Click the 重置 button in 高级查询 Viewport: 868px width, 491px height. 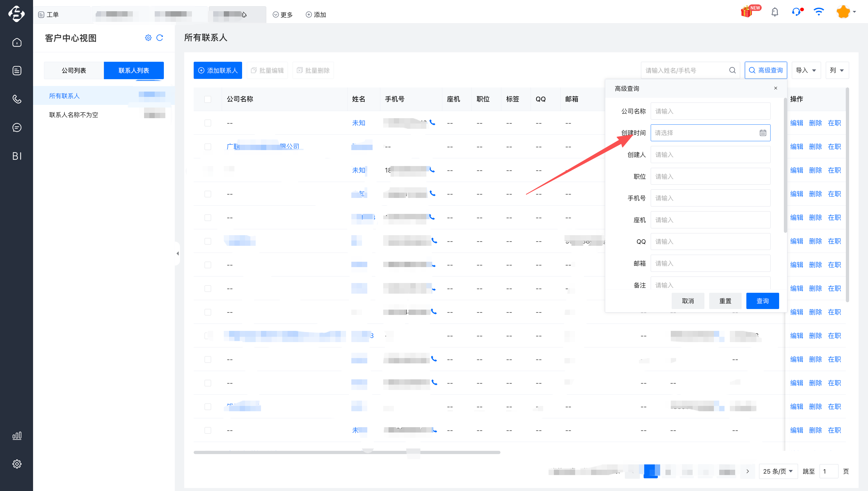coord(725,301)
